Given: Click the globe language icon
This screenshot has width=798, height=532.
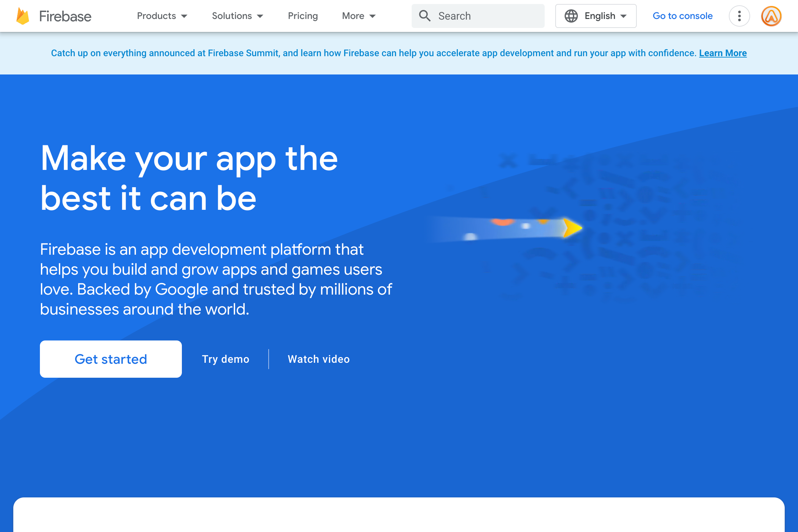Looking at the screenshot, I should pos(571,16).
